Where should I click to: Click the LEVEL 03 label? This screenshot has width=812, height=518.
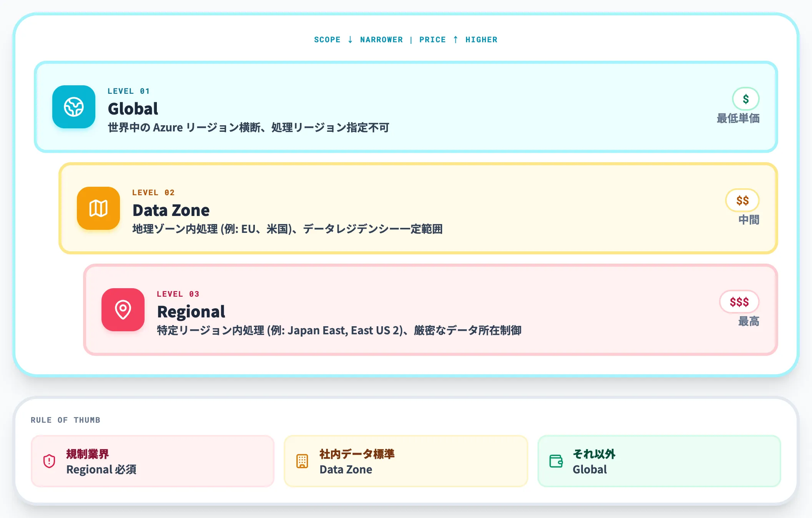178,294
